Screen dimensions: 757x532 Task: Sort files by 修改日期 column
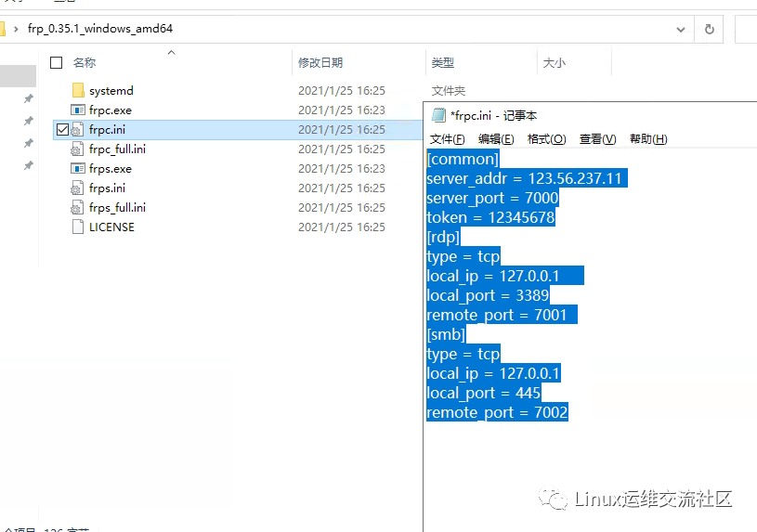320,63
